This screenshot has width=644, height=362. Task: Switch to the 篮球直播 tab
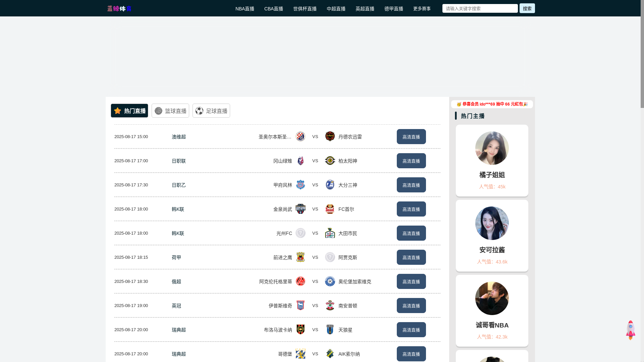tap(170, 111)
